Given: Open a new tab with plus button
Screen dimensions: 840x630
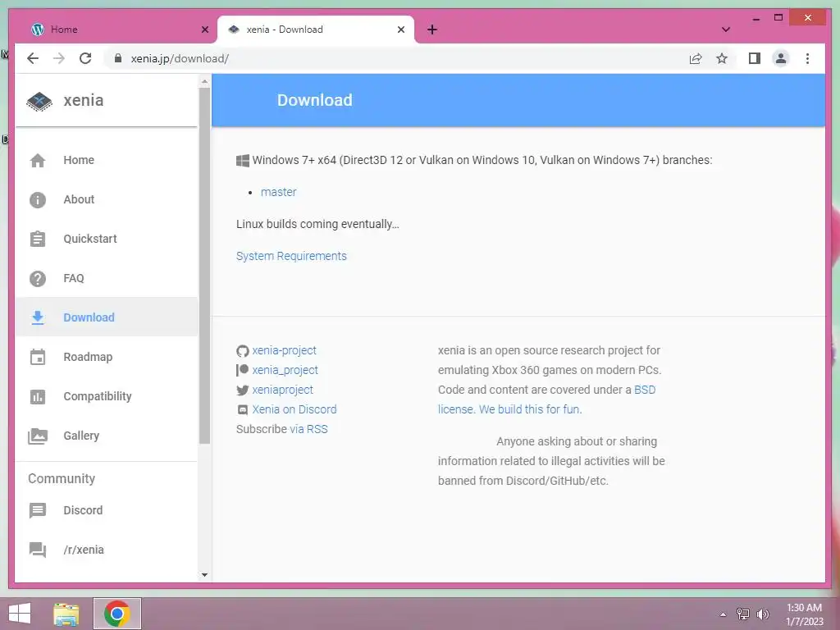Looking at the screenshot, I should pos(432,30).
